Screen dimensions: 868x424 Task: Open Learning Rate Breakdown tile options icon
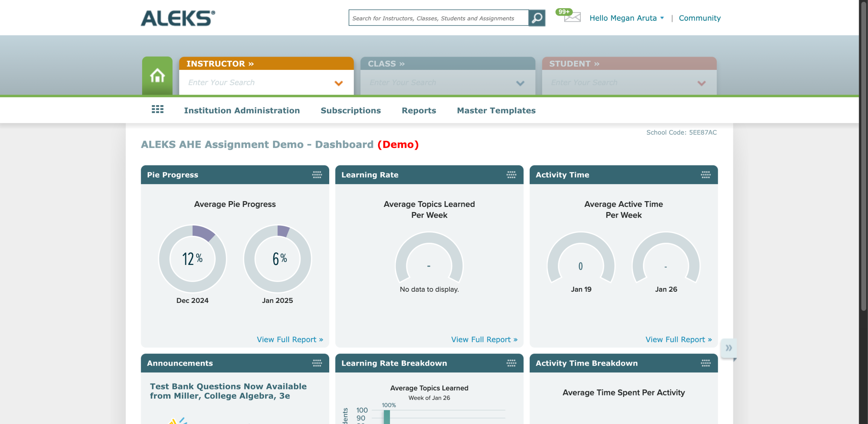coord(511,363)
